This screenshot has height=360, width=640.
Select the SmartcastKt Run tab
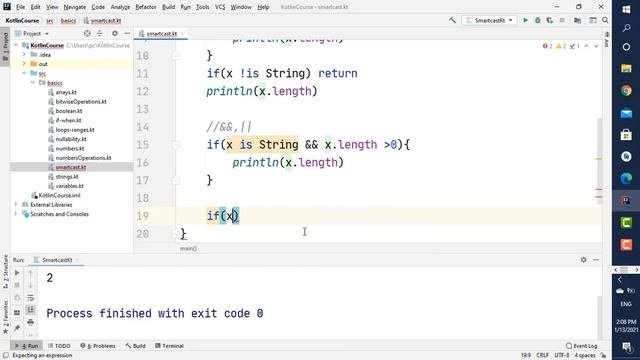click(x=57, y=260)
